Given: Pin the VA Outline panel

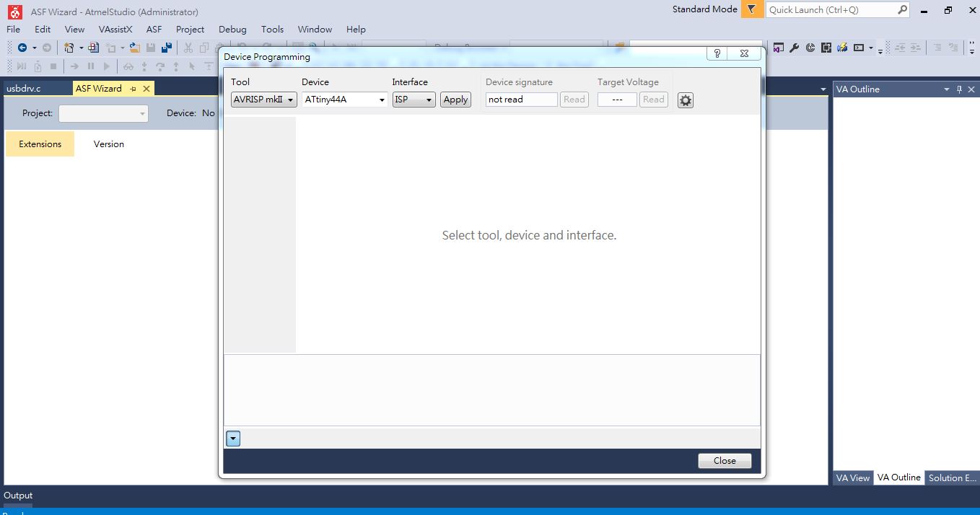Looking at the screenshot, I should click(x=959, y=89).
